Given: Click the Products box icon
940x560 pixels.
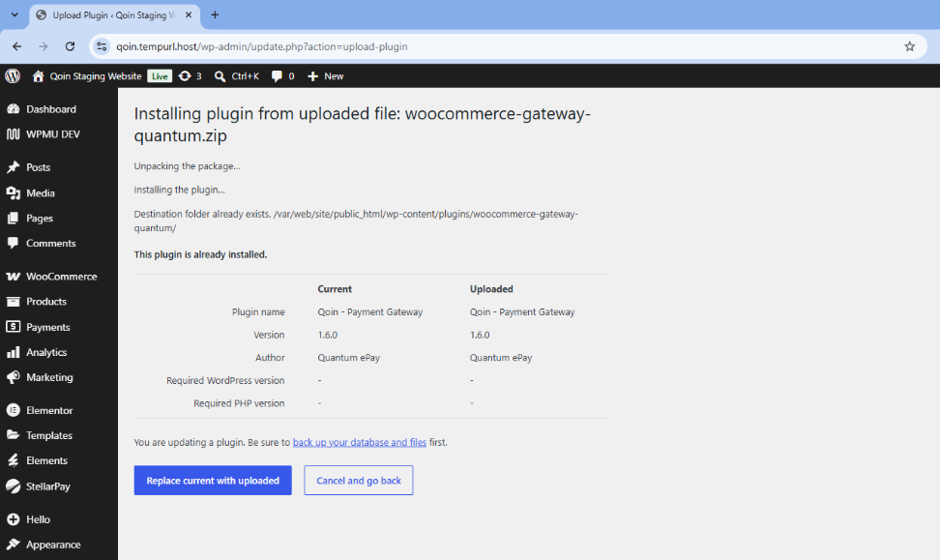Looking at the screenshot, I should [14, 302].
